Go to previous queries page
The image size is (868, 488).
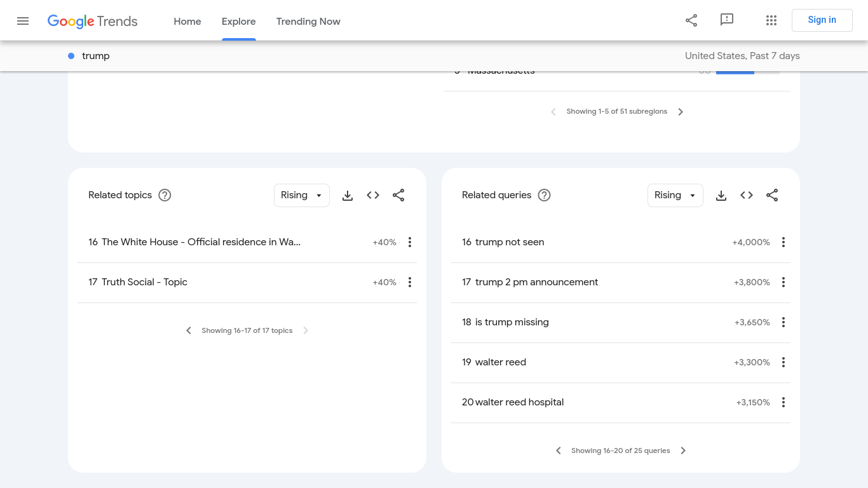pos(559,451)
